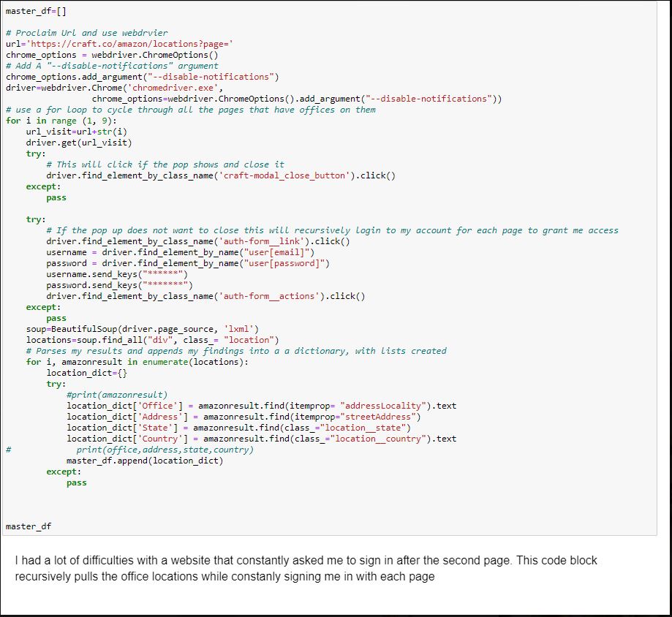Click the master_df=[] line at top
672x617 pixels.
coord(35,11)
